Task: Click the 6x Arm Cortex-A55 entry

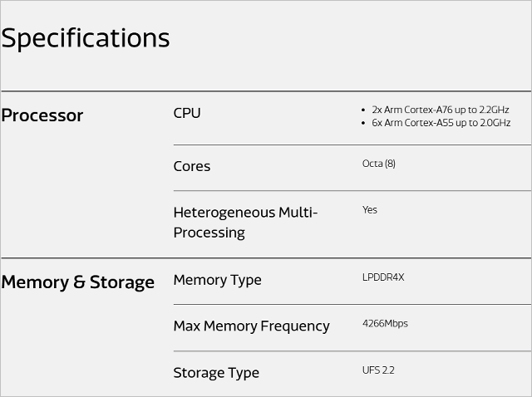Action: point(441,123)
